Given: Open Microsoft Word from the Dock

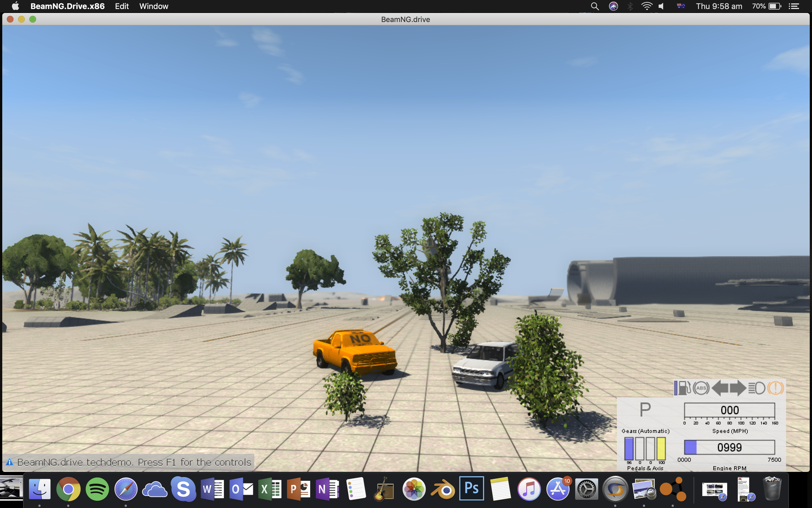Looking at the screenshot, I should click(x=212, y=489).
